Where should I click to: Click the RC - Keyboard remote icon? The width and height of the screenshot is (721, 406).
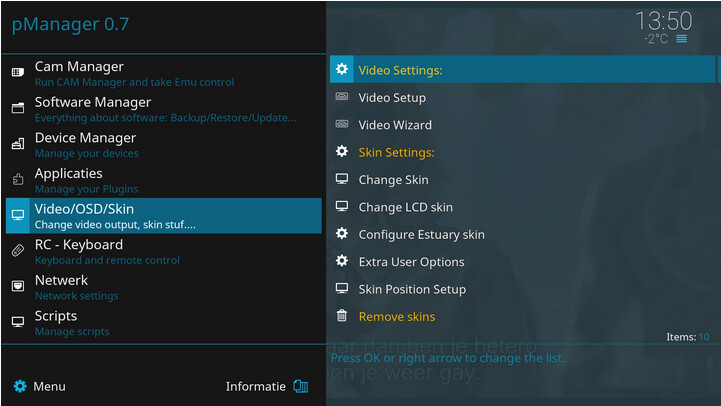click(x=18, y=251)
